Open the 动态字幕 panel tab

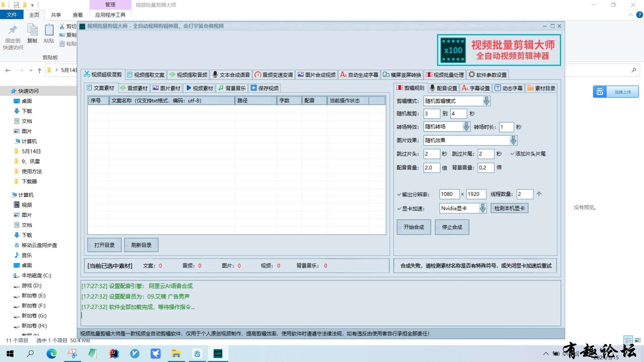point(509,88)
